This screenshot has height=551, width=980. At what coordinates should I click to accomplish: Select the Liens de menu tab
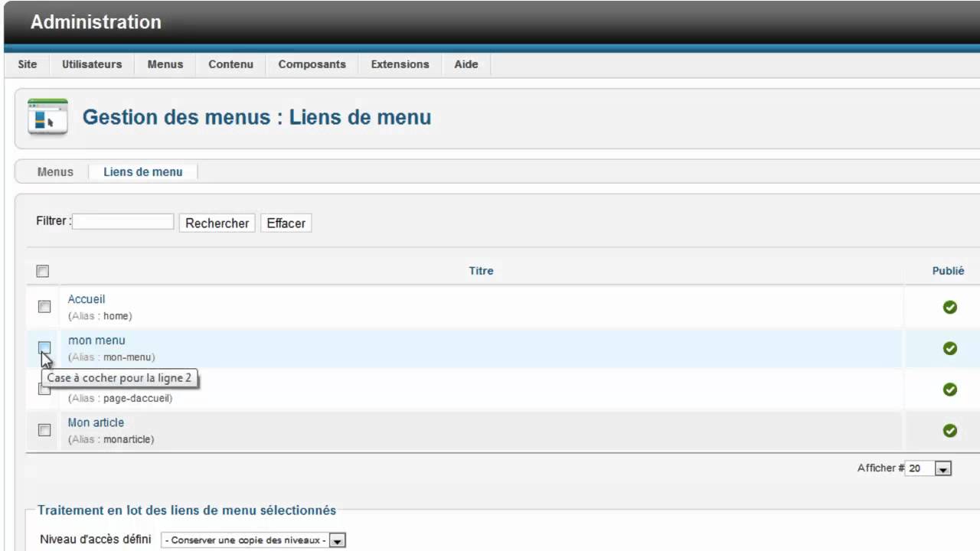(143, 172)
